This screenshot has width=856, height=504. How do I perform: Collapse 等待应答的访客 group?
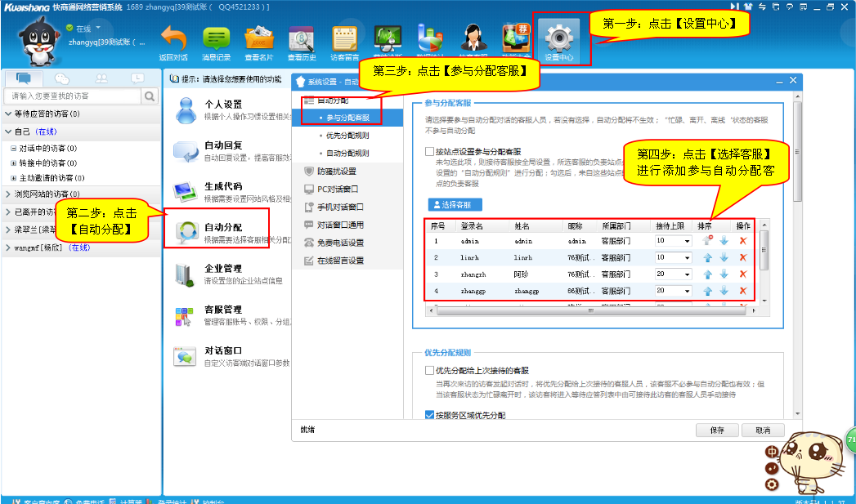[x=9, y=114]
